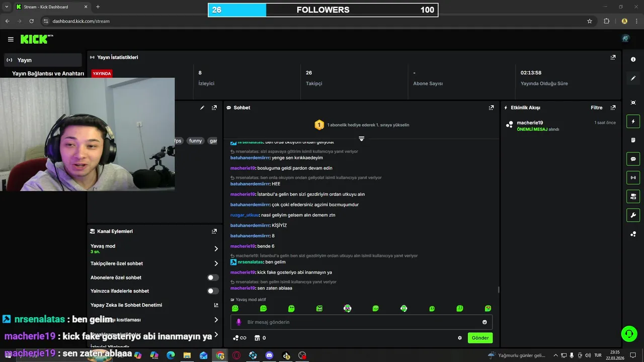This screenshot has width=644, height=362.
Task: Expand Yavaş mod settings
Action: pyautogui.click(x=216, y=248)
